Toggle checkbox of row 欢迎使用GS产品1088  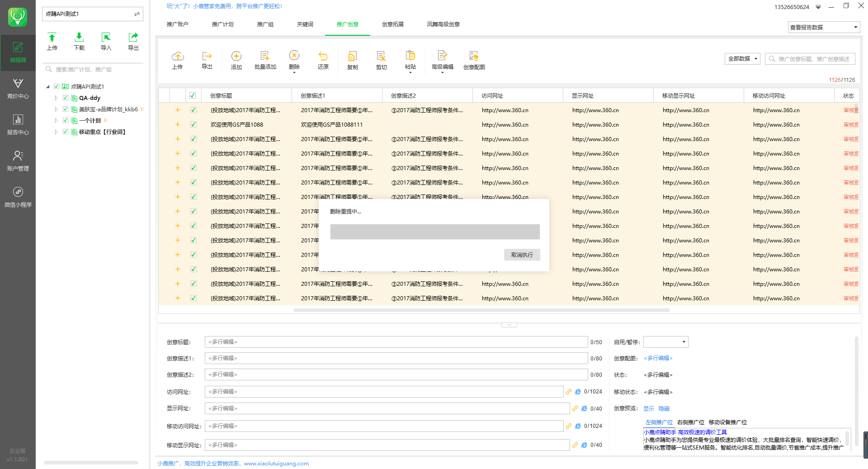click(x=193, y=124)
